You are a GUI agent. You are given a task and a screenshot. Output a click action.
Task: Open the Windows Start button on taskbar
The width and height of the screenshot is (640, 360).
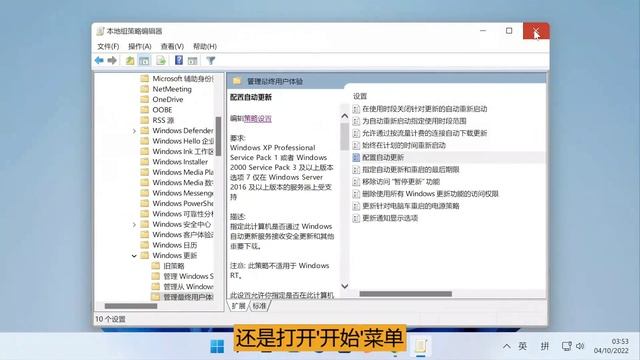[217, 347]
